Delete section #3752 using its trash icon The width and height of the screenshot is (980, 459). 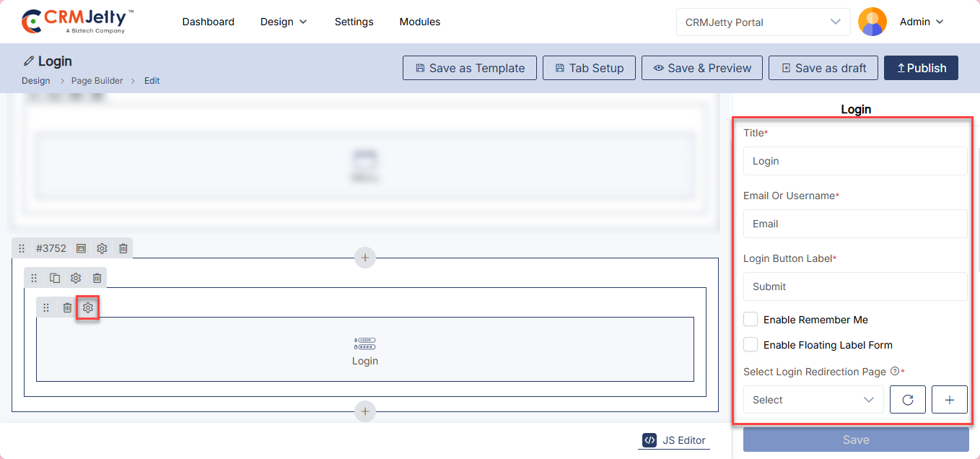pos(123,248)
